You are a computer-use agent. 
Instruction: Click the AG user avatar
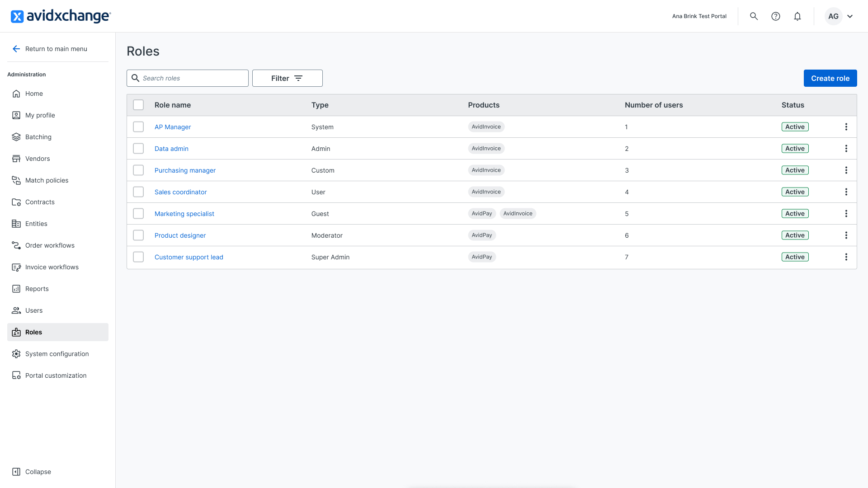[x=833, y=16]
